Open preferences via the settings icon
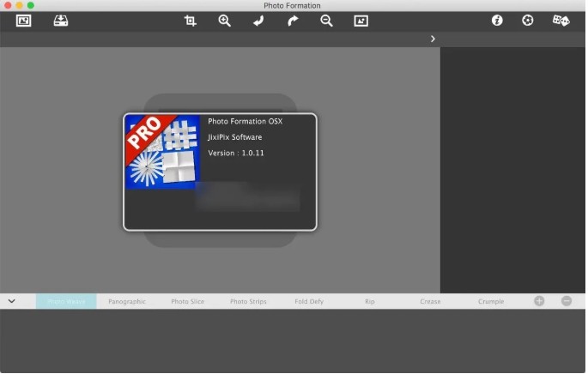The width and height of the screenshot is (588, 374). coord(528,21)
